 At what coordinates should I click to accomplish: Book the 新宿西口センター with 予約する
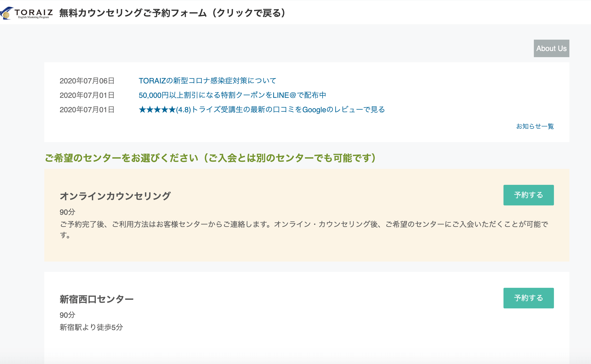pyautogui.click(x=528, y=298)
